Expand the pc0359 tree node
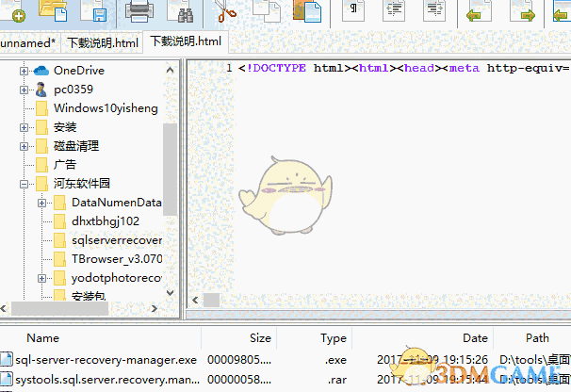The width and height of the screenshot is (571, 392). [24, 90]
